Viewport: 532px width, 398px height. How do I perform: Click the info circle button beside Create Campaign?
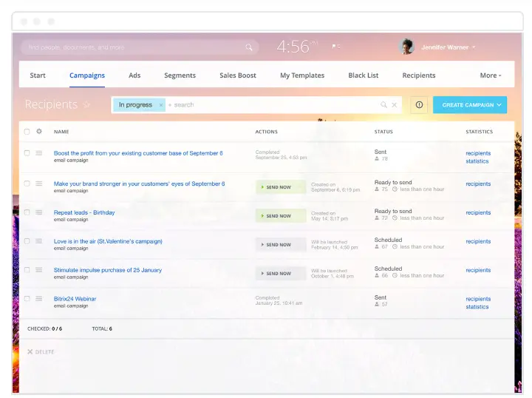(x=419, y=104)
